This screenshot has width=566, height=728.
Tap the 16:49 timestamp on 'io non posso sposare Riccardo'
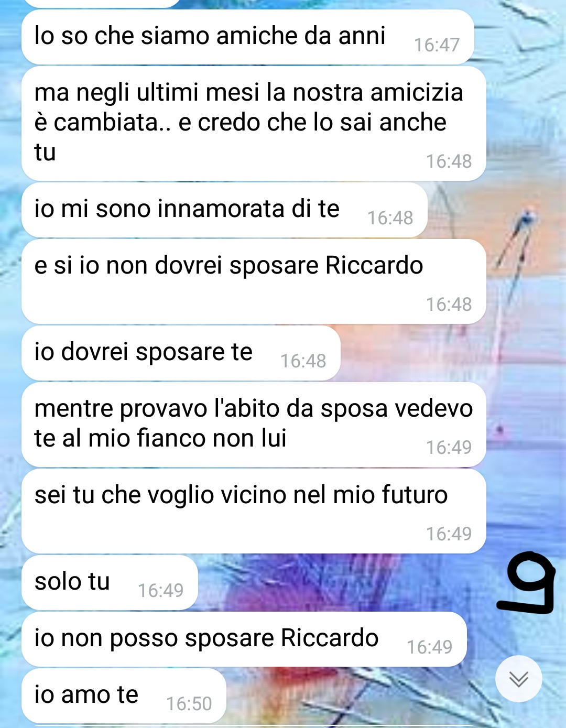click(x=429, y=647)
